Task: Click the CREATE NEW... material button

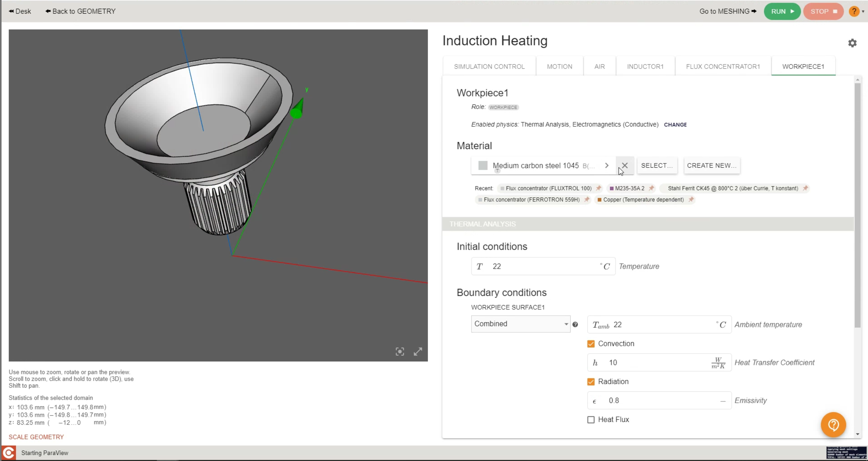Action: click(x=711, y=165)
